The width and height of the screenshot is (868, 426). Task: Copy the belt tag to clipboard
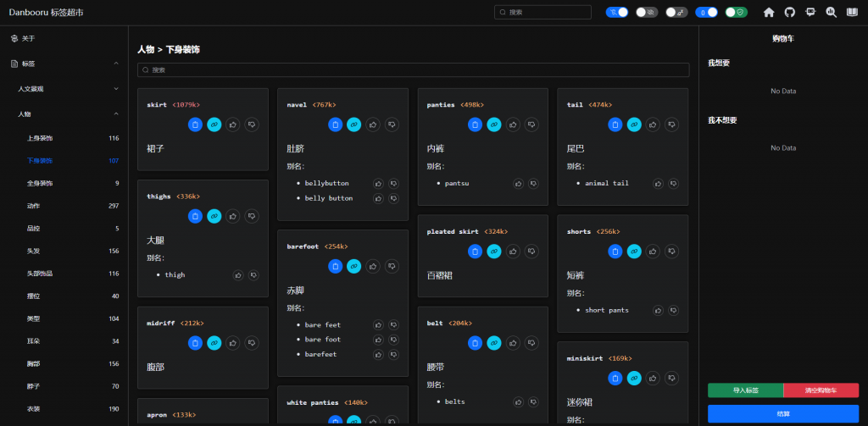coord(475,343)
